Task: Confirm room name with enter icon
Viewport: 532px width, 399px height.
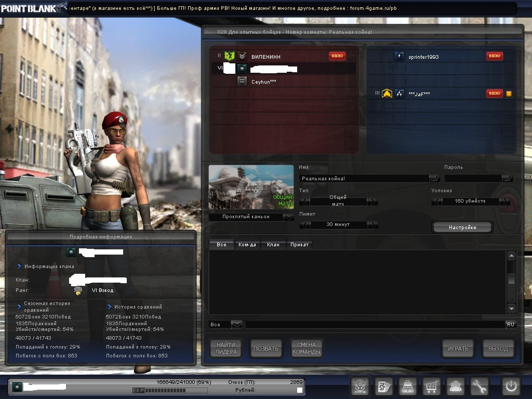Action: tap(434, 178)
